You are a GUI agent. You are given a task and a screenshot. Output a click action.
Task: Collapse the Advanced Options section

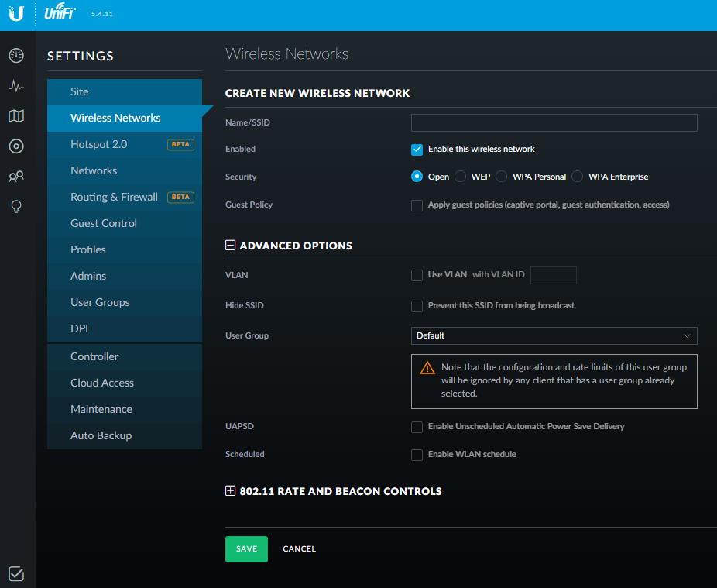coord(230,246)
